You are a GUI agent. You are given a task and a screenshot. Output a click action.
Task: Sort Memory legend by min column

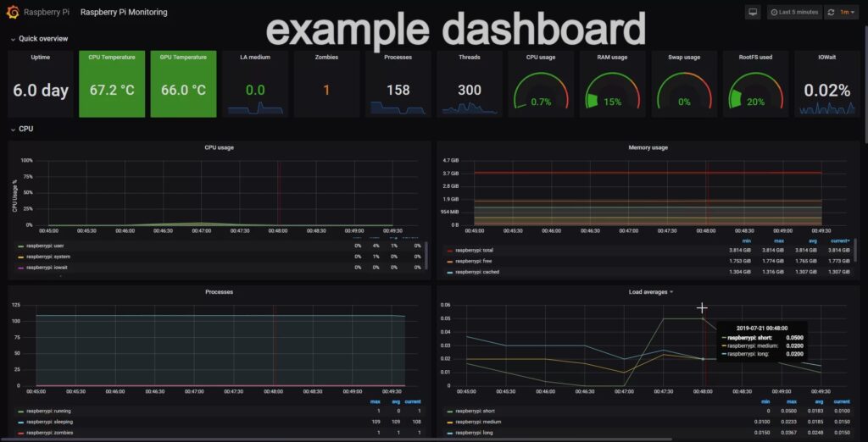746,240
